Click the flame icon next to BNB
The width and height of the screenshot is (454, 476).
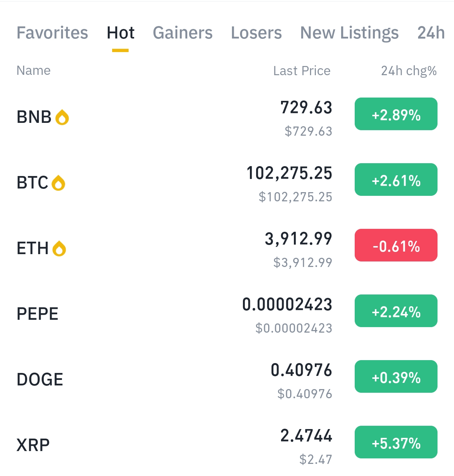62,117
